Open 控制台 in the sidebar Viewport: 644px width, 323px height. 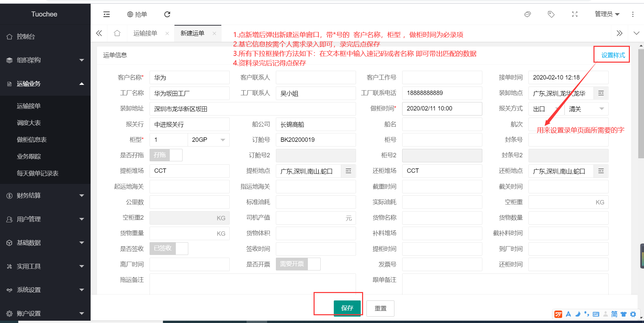[x=45, y=36]
